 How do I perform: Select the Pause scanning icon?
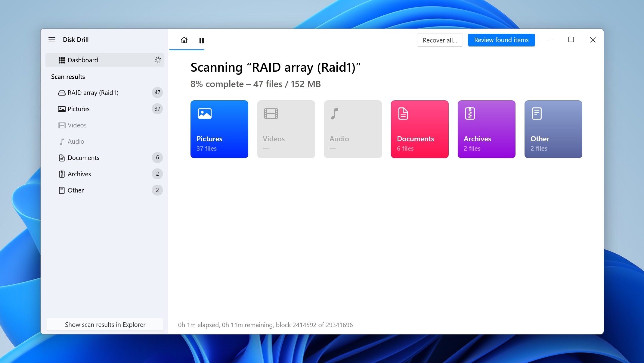pyautogui.click(x=201, y=40)
